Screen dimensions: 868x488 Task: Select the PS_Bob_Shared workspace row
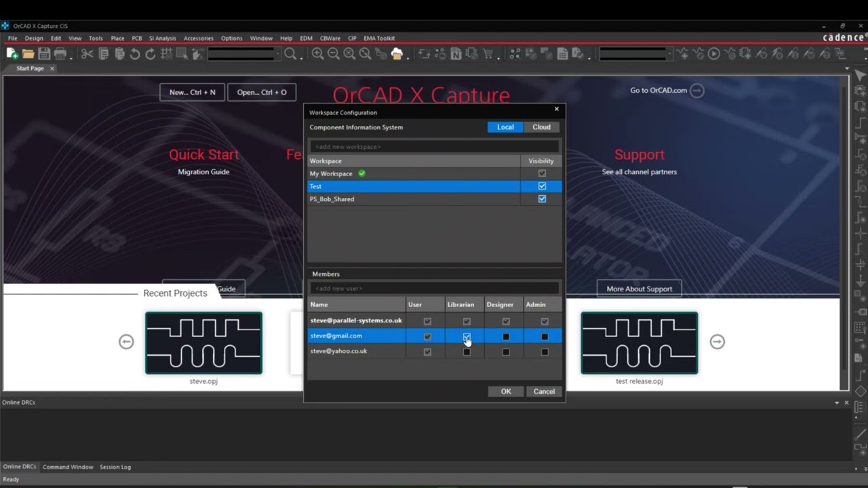pos(435,199)
